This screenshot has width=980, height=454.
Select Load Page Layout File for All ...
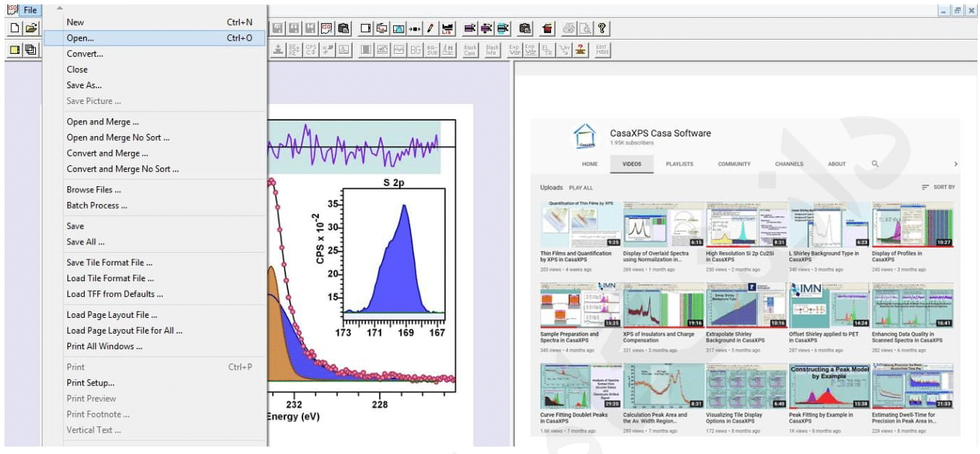tap(154, 331)
